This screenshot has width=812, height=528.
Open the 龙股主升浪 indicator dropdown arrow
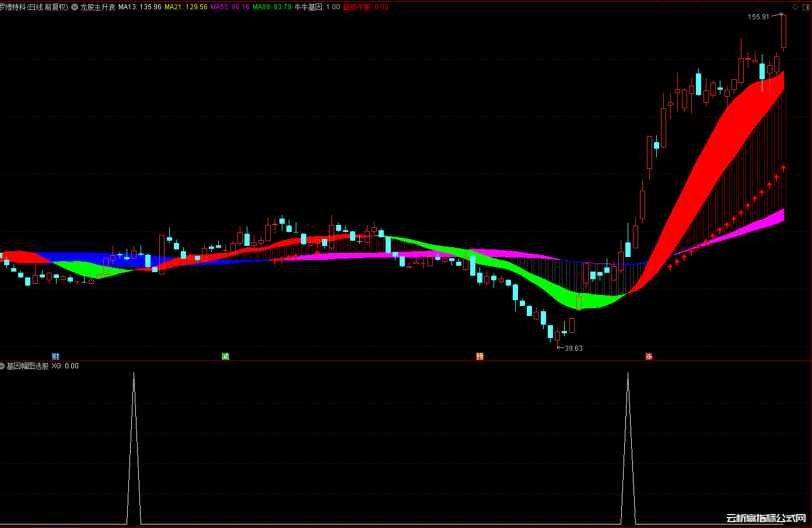click(x=75, y=7)
